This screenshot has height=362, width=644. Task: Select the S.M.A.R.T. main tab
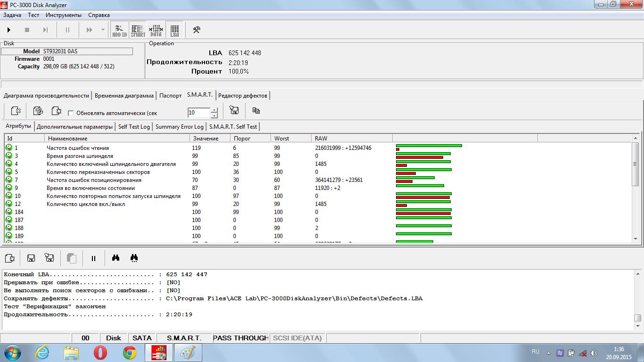pyautogui.click(x=200, y=95)
